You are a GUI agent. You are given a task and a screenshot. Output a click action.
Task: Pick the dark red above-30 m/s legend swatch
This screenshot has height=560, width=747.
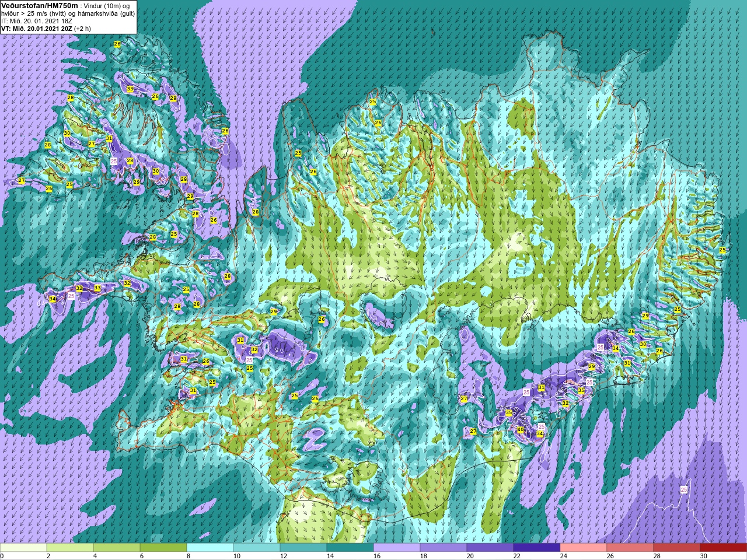coord(724,548)
